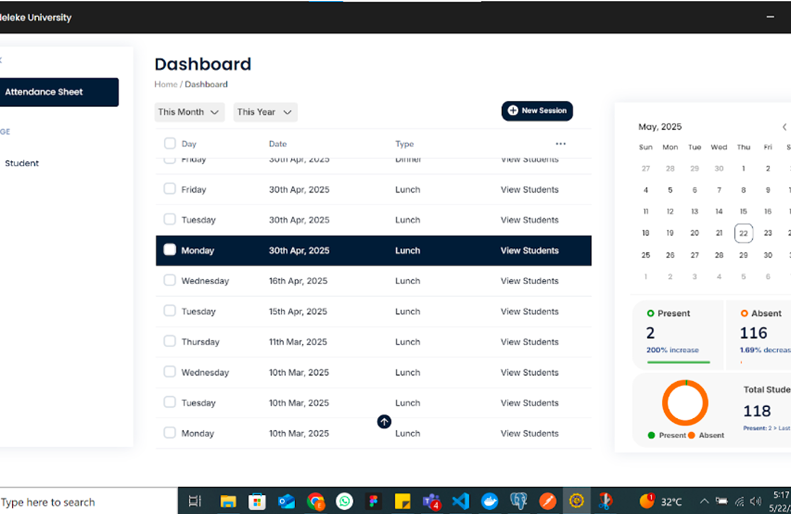This screenshot has width=791, height=514.
Task: View Students for Tuesday 15th Apr
Action: (530, 311)
